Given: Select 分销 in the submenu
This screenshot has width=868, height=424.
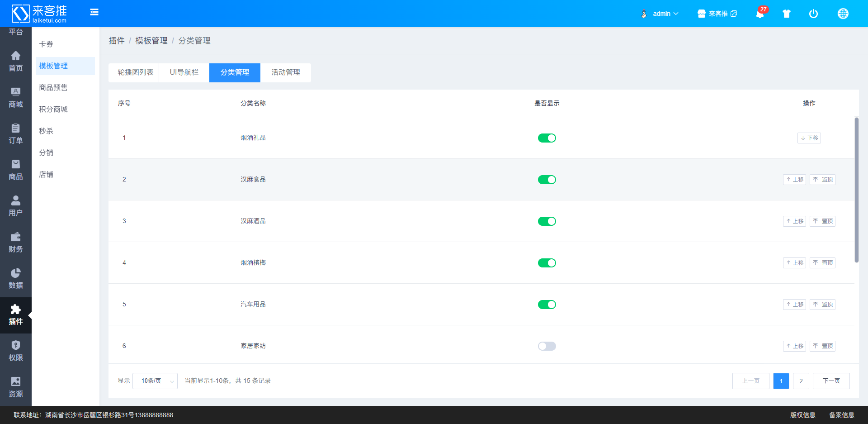Looking at the screenshot, I should 66,153.
